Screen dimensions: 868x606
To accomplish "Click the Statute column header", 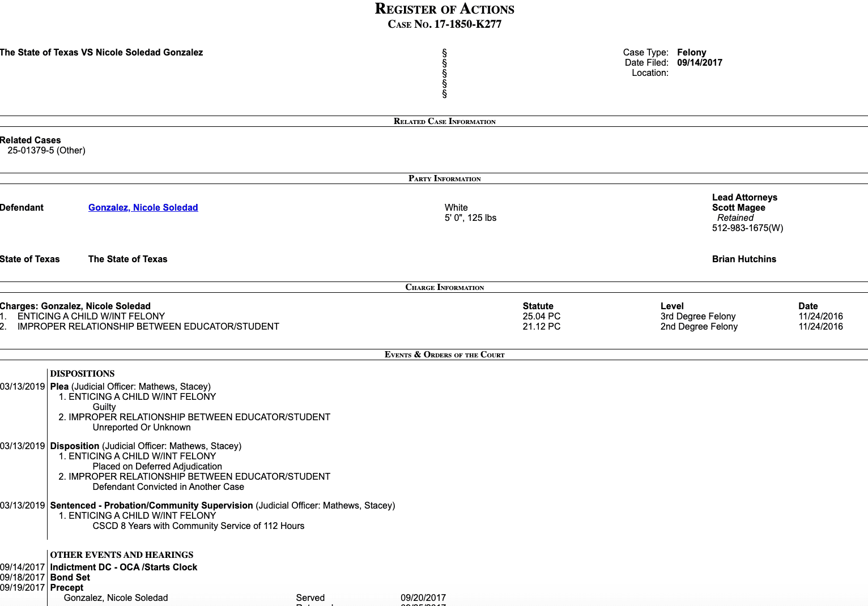I will (x=538, y=306).
